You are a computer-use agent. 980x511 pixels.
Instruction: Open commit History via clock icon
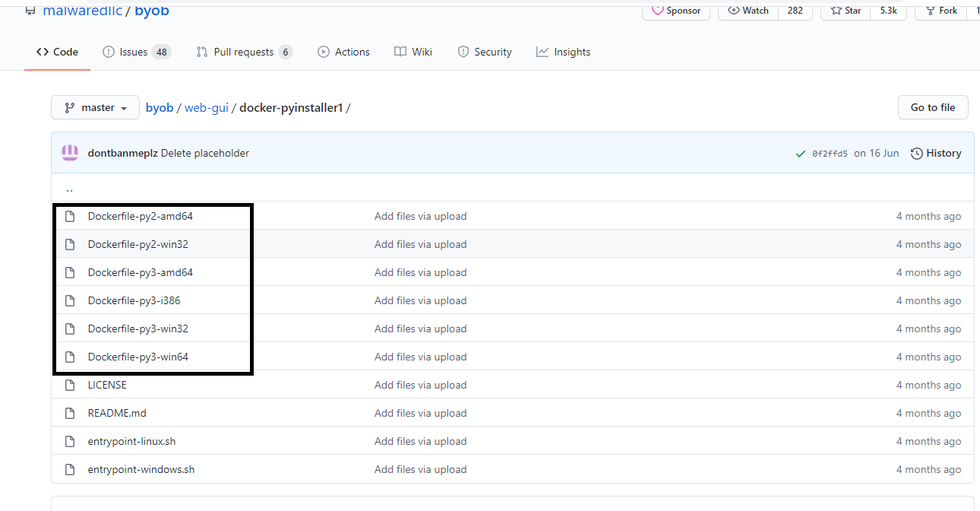[917, 153]
